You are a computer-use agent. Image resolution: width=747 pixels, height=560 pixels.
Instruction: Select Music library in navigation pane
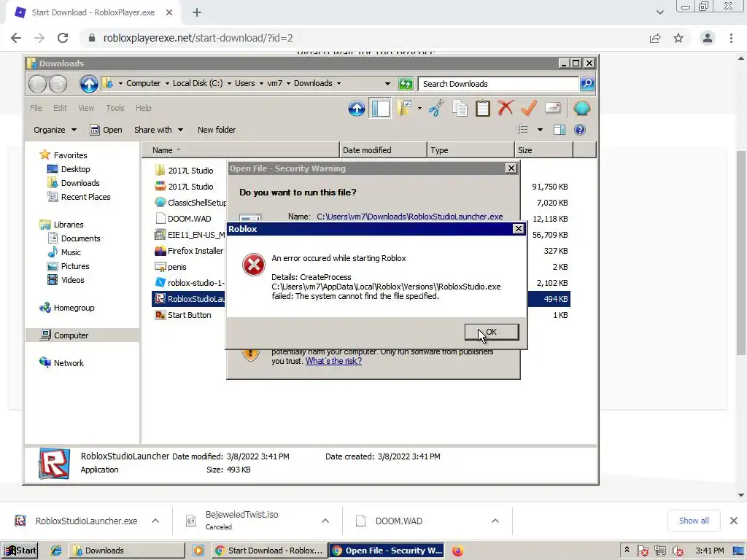pyautogui.click(x=64, y=252)
